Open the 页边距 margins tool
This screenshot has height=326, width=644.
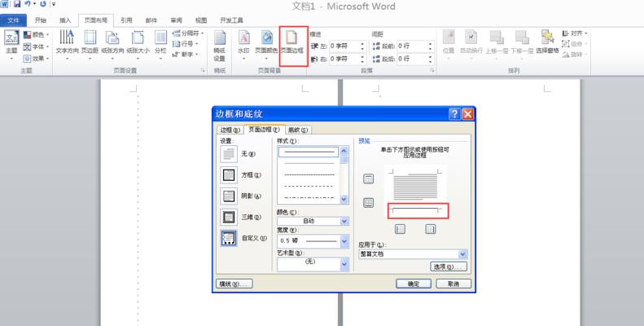(90, 46)
